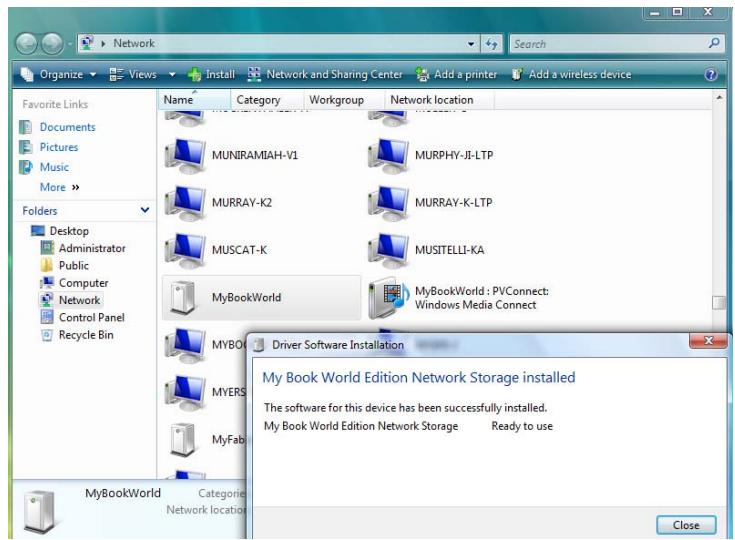Sort by the Category column header
The height and width of the screenshot is (540, 735).
(267, 100)
